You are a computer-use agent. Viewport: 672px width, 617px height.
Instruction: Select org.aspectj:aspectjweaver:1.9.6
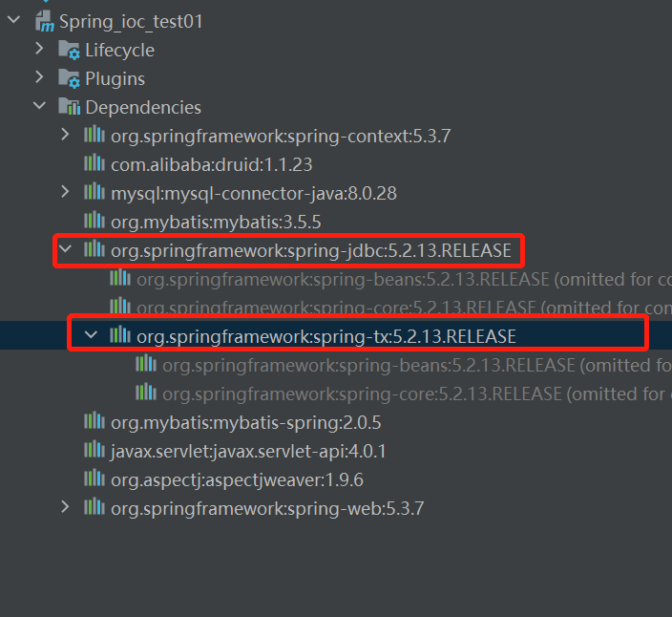[x=237, y=479]
